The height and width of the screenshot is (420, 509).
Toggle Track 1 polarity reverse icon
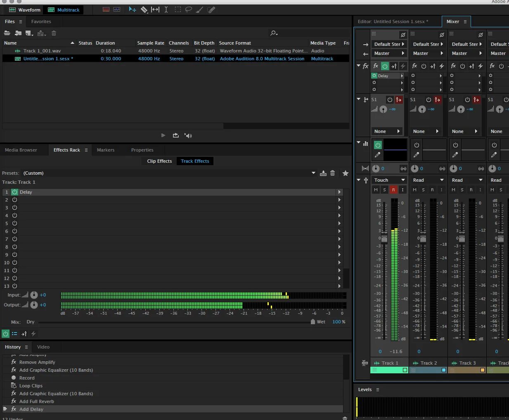coord(403,35)
